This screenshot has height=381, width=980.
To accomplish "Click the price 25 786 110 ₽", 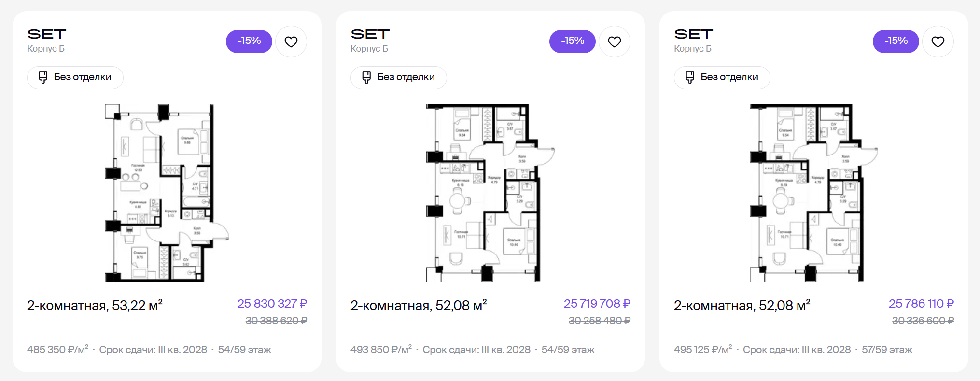I will (921, 304).
